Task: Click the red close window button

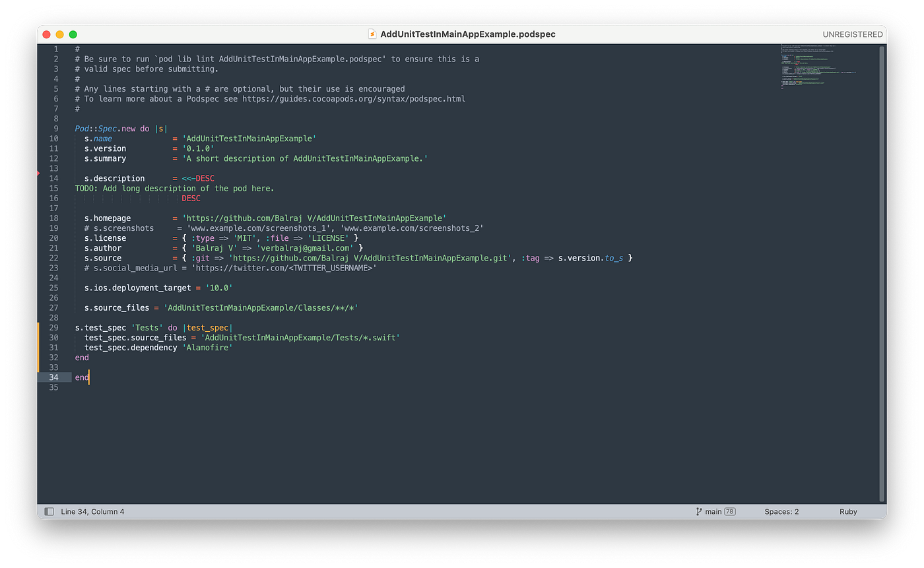Action: tap(46, 34)
